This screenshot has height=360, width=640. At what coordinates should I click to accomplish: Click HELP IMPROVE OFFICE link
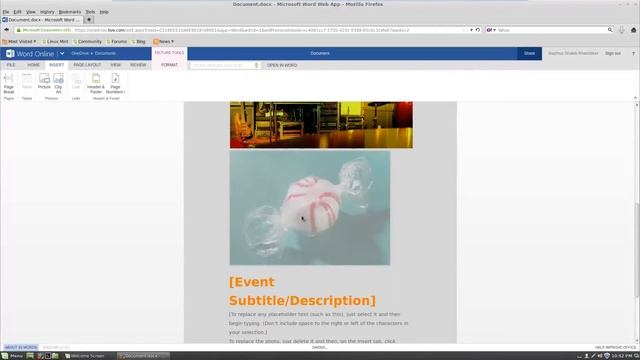(x=615, y=347)
